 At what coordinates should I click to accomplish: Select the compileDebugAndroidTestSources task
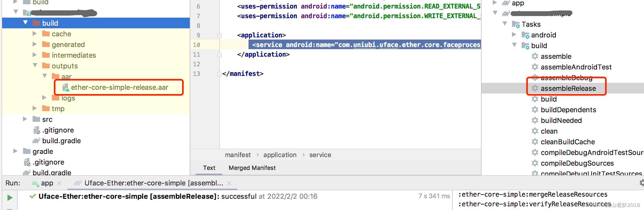[x=592, y=152]
